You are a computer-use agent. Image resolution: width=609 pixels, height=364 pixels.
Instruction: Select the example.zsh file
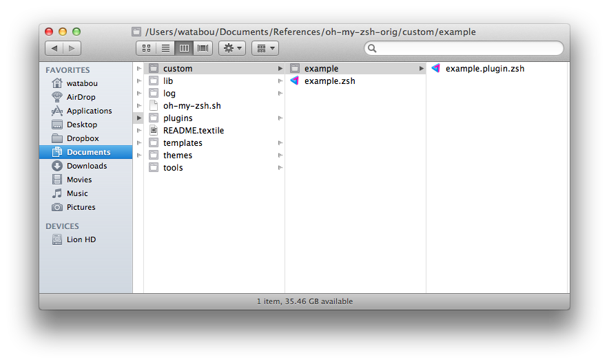tap(355, 81)
